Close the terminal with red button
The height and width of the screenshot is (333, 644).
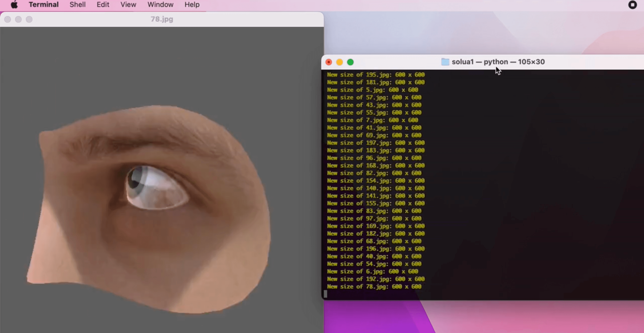(329, 62)
